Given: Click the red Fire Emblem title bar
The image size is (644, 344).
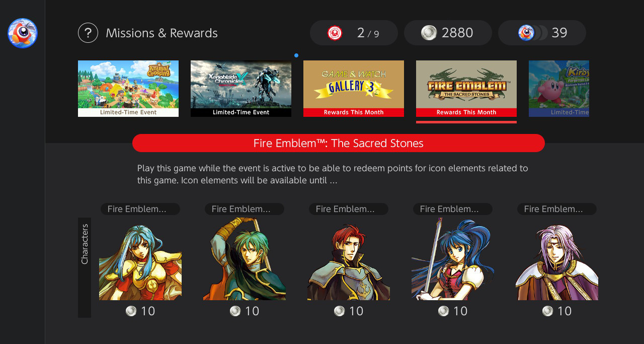Looking at the screenshot, I should click(339, 143).
